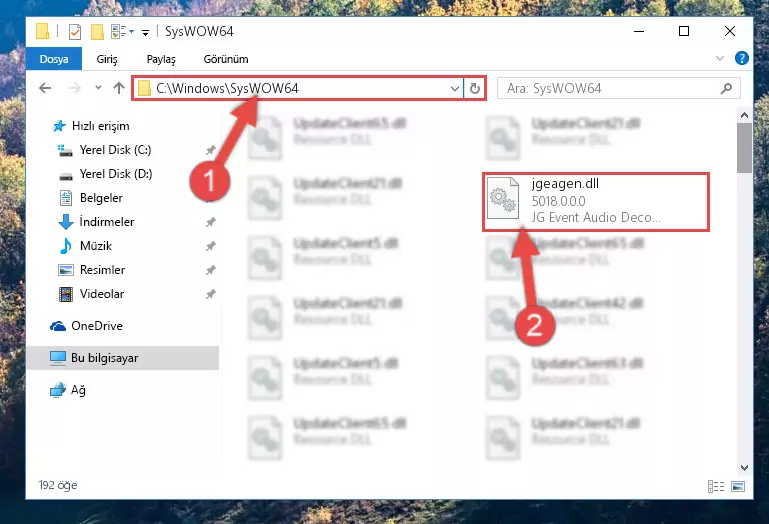Minimize the SysWOW64 window
Viewport: 769px width, 524px height.
pyautogui.click(x=639, y=31)
